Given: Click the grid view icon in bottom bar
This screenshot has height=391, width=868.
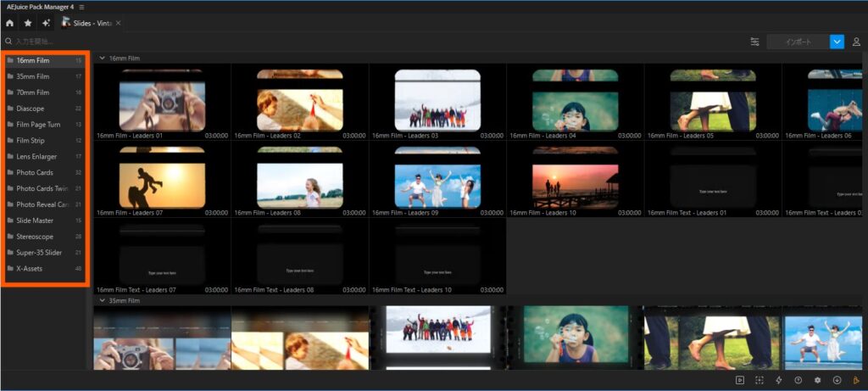Looking at the screenshot, I should [x=759, y=380].
